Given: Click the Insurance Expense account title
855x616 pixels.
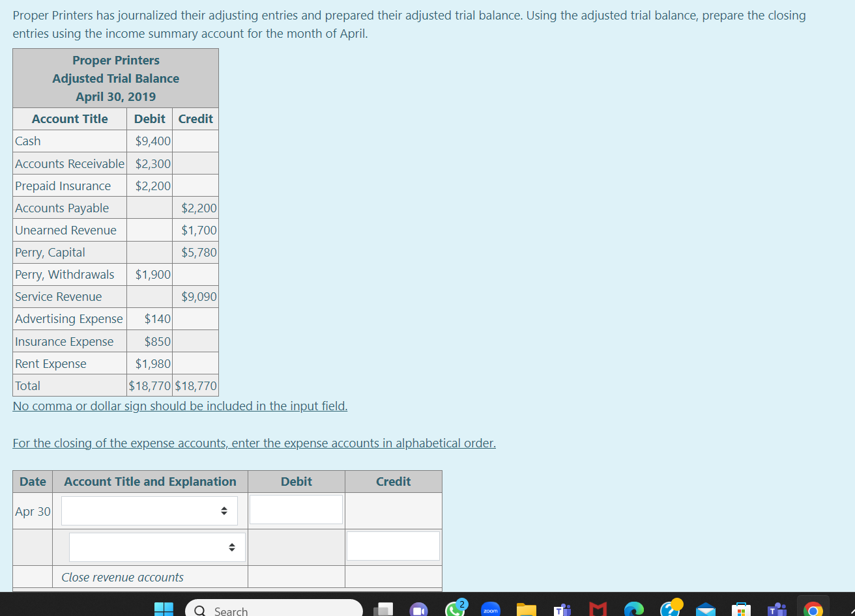Looking at the screenshot, I should click(x=65, y=341).
